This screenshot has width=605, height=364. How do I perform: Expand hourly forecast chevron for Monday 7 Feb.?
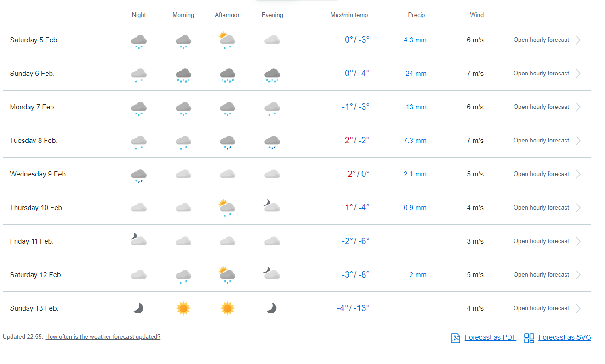pos(578,107)
